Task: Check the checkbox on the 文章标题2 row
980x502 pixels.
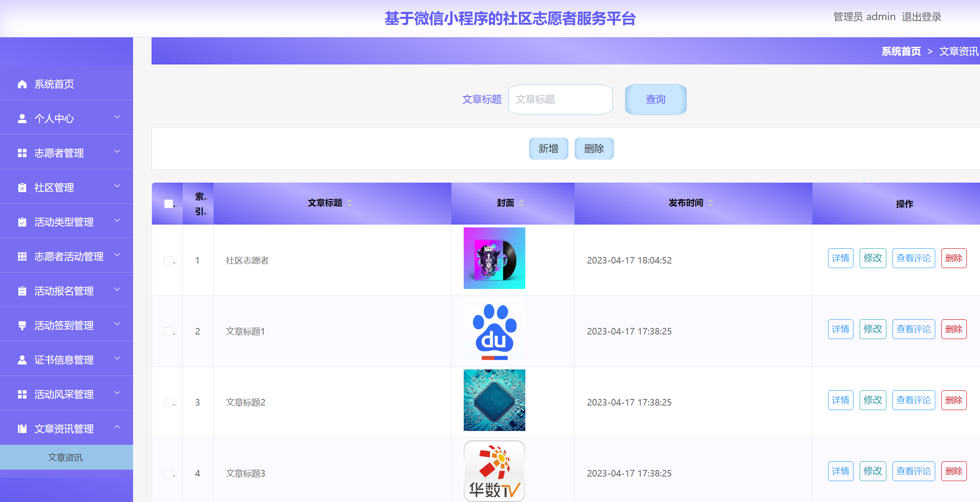Action: 168,402
